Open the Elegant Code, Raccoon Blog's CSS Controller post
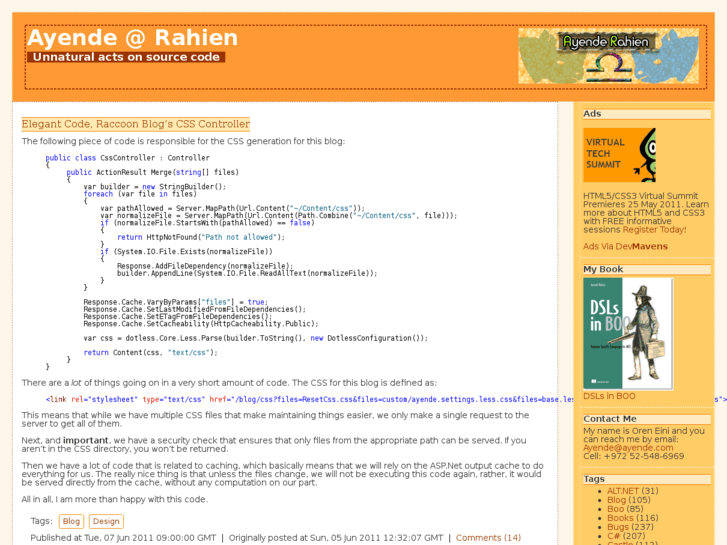Image resolution: width=727 pixels, height=545 pixels. point(135,124)
